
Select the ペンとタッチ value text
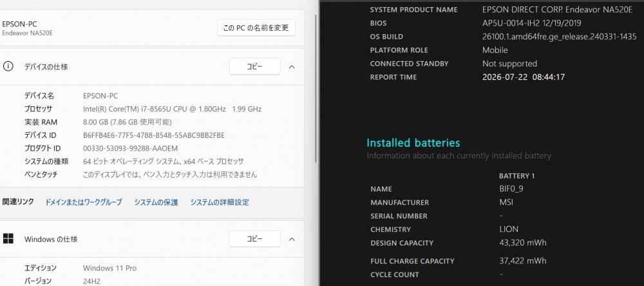pyautogui.click(x=170, y=175)
